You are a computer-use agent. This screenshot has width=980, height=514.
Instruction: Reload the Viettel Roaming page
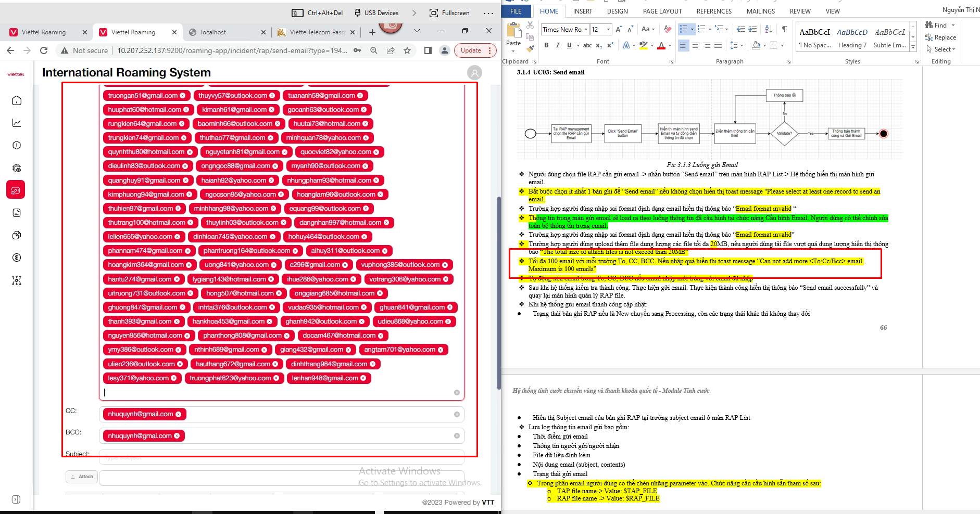pos(44,50)
